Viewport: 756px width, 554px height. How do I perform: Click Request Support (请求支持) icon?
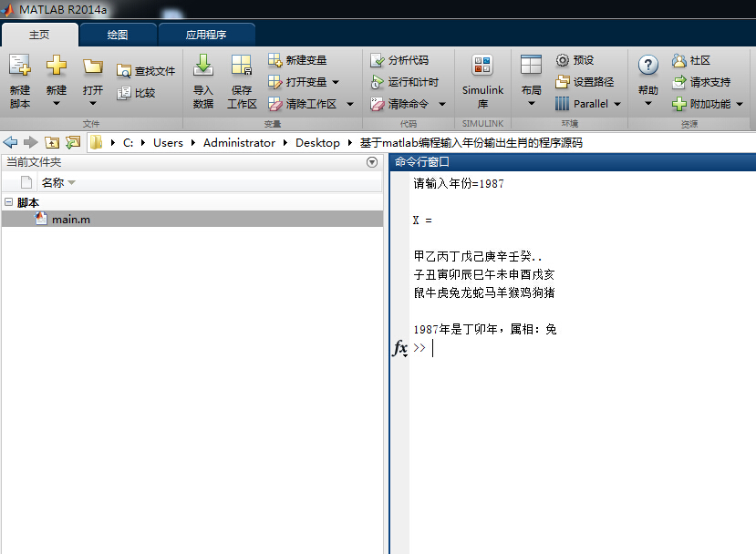coord(678,82)
